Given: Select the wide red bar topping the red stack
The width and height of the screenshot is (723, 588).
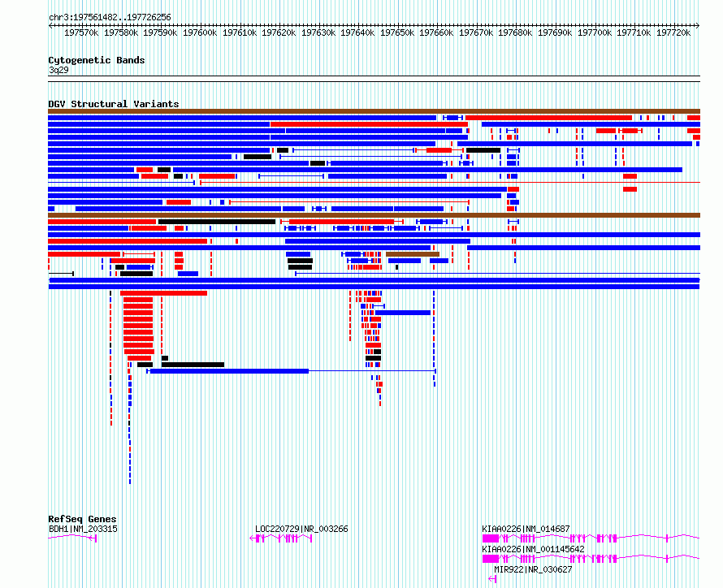Looking at the screenshot, I should pyautogui.click(x=163, y=293).
